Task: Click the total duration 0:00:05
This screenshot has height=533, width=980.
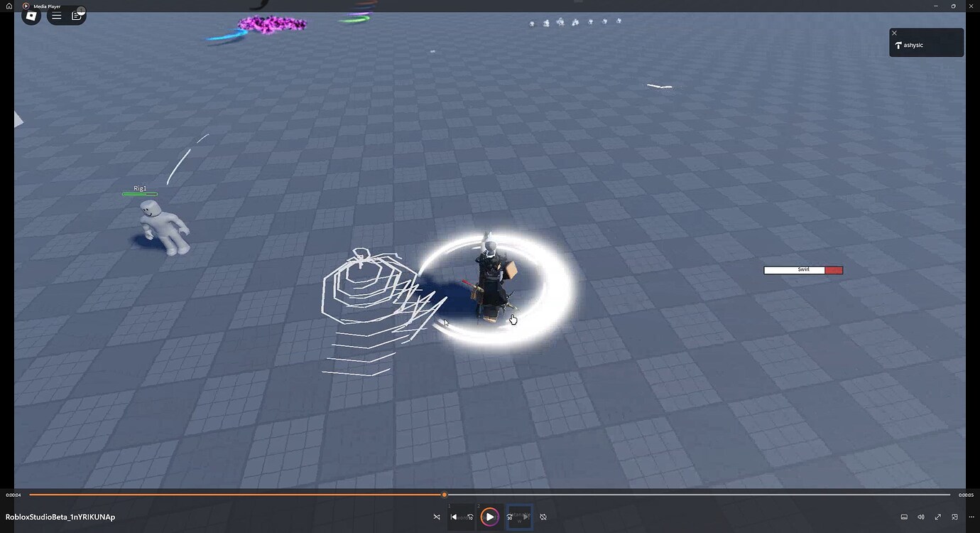Action: click(x=966, y=495)
